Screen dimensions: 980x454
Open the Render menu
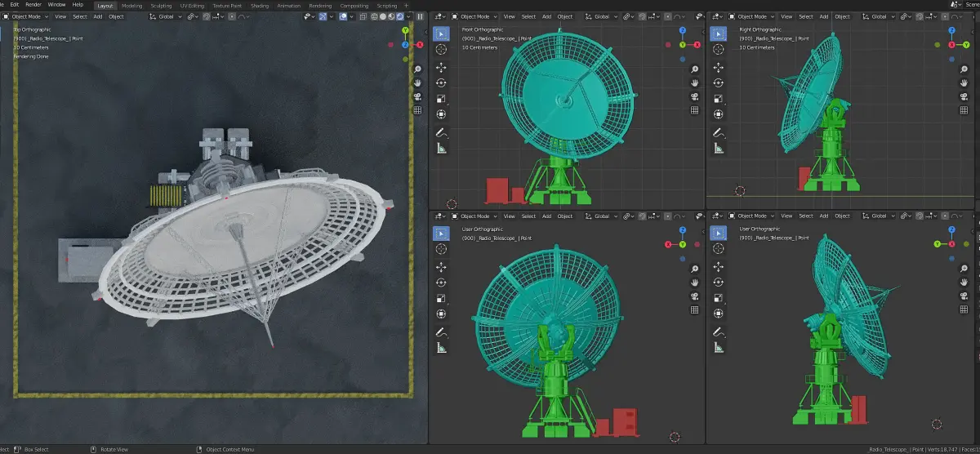pos(33,5)
